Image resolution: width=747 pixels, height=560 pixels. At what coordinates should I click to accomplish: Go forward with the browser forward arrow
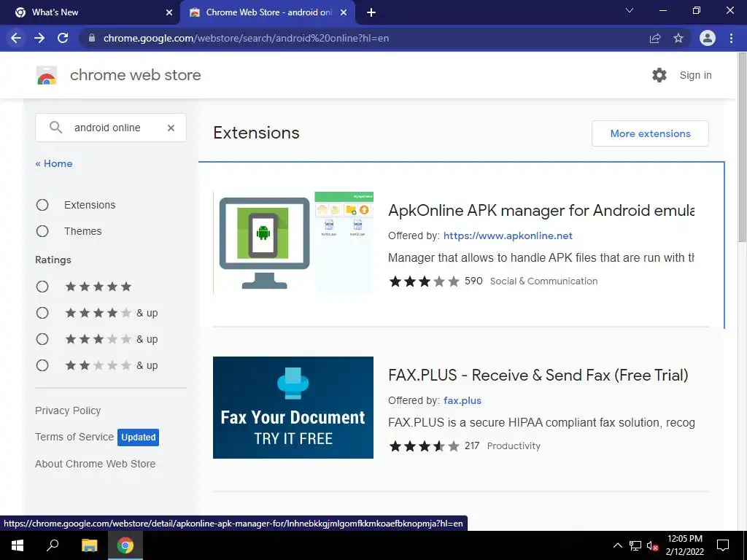coord(39,38)
